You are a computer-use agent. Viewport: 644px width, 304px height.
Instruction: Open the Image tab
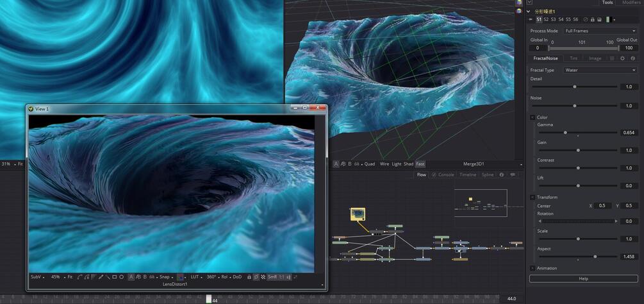[595, 58]
